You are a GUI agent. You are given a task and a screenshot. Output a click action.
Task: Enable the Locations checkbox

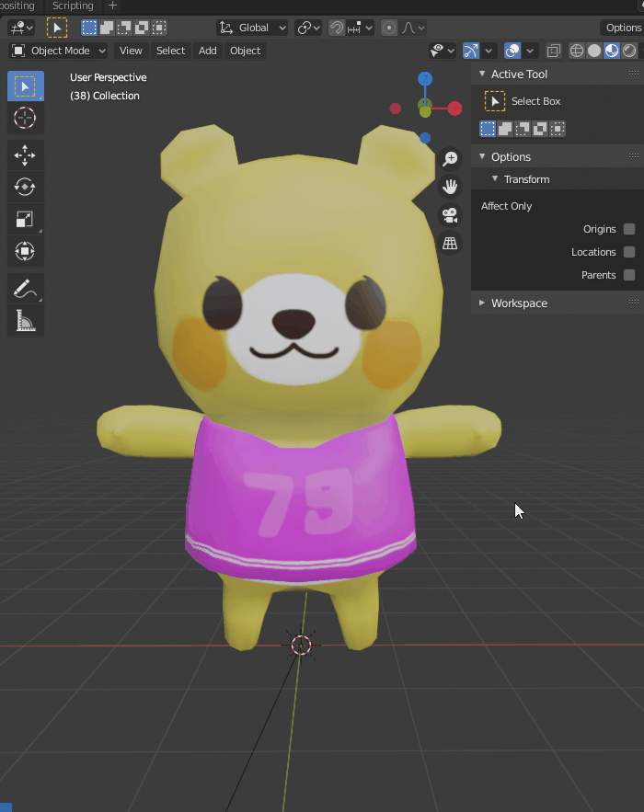(629, 252)
